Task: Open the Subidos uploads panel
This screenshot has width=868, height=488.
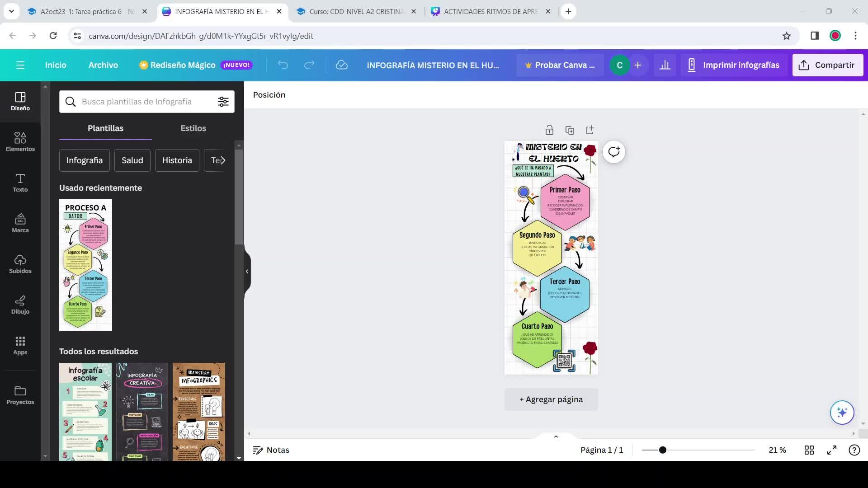Action: 20,263
